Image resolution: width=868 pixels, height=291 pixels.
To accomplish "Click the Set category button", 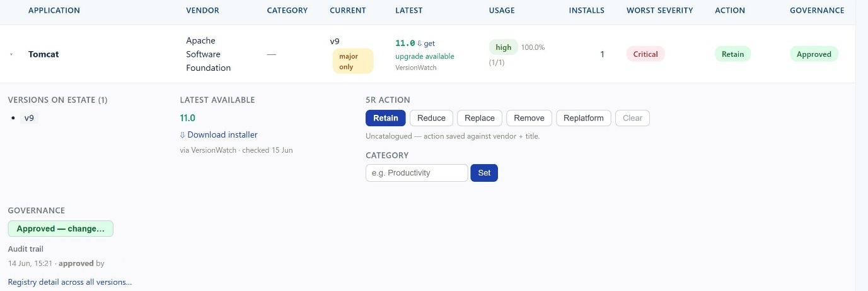I will pyautogui.click(x=484, y=173).
